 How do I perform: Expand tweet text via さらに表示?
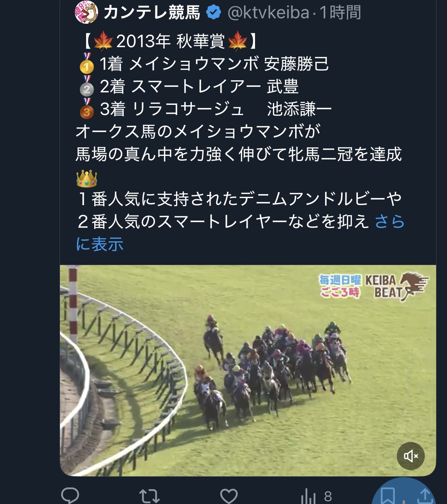click(240, 233)
